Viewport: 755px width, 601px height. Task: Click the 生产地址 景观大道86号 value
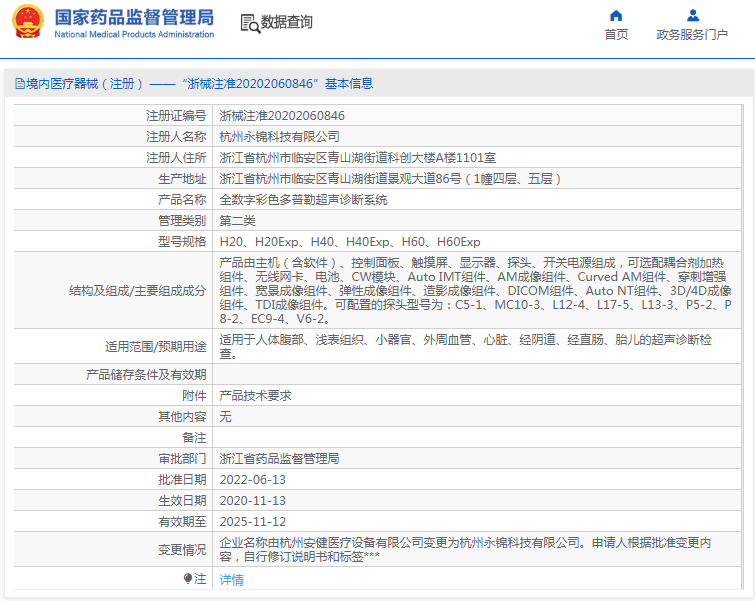tap(391, 179)
